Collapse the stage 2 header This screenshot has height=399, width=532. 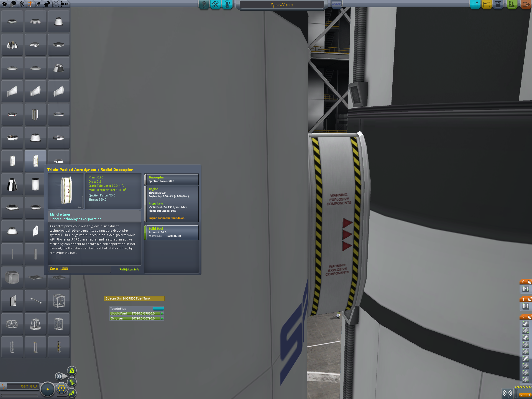click(x=526, y=317)
